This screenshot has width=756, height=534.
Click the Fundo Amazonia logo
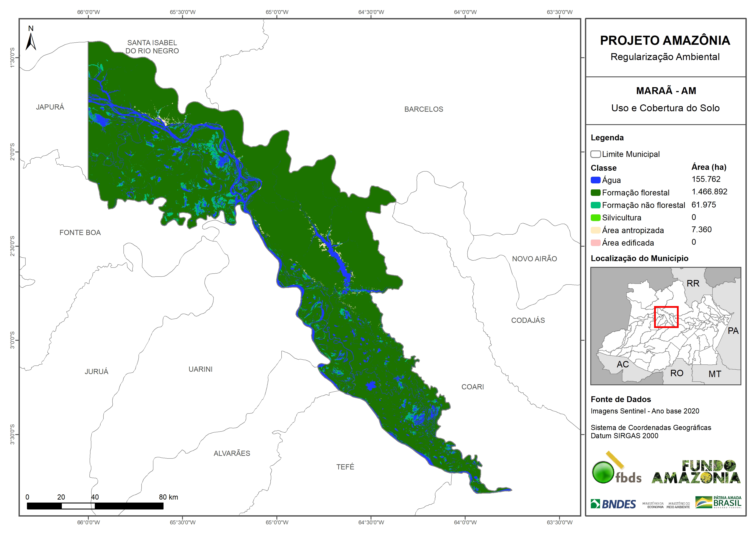(x=696, y=472)
